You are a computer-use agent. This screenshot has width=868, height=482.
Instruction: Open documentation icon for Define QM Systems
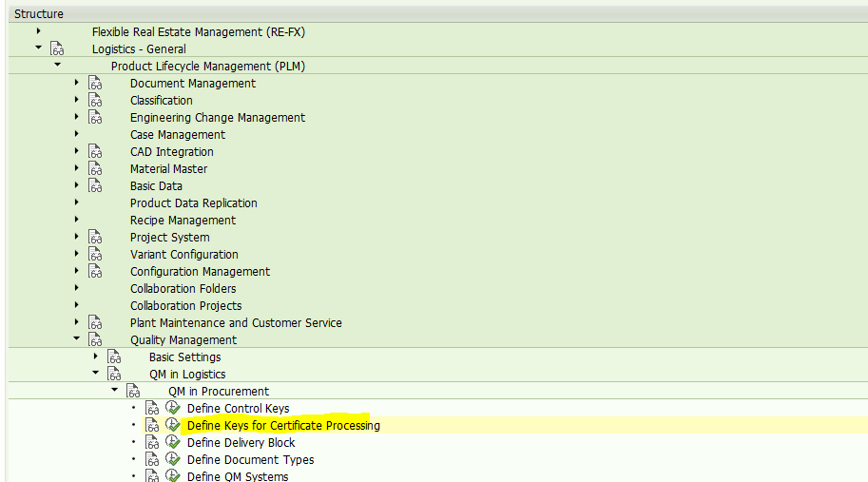click(x=152, y=476)
